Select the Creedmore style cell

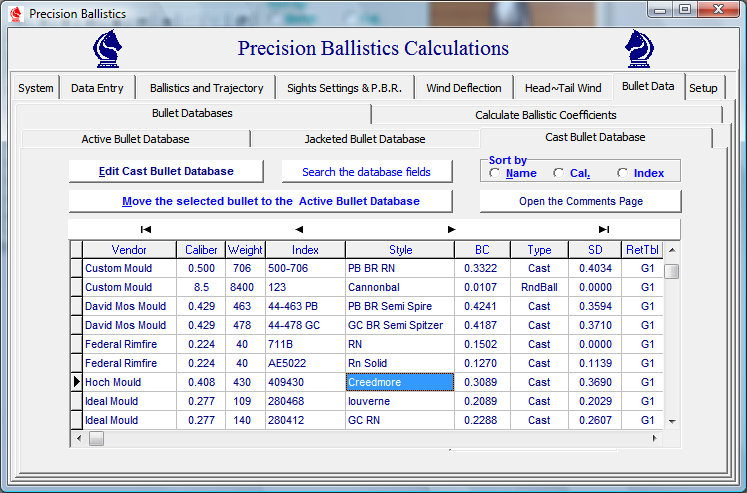coord(400,382)
